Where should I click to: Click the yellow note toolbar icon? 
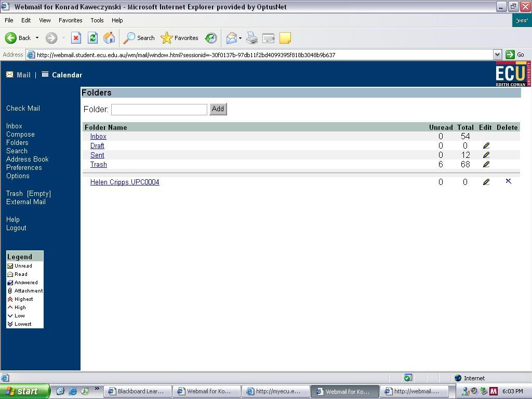(285, 38)
